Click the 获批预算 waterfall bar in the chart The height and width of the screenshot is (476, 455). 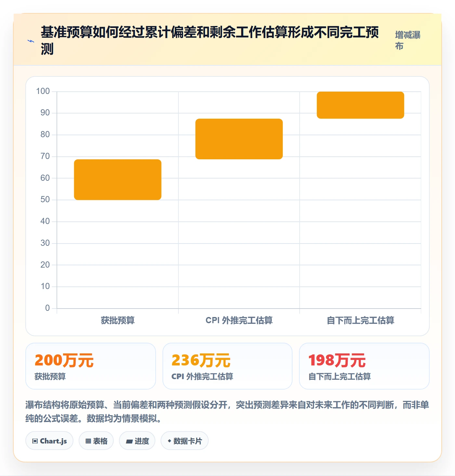118,179
